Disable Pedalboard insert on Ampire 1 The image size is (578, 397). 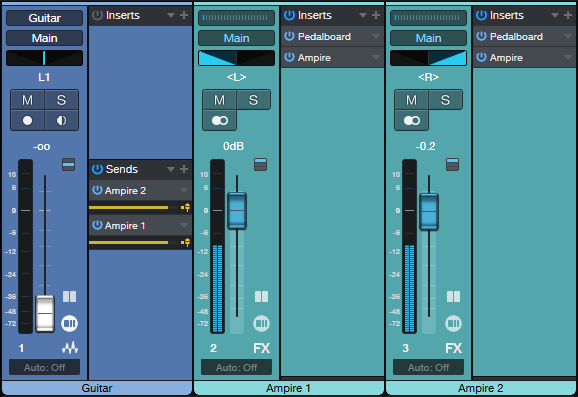point(289,36)
